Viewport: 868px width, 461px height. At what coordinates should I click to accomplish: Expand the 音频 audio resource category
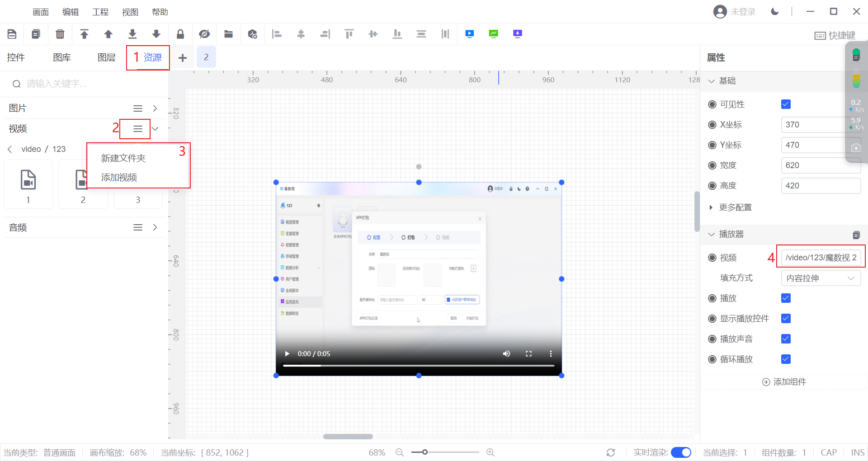click(155, 227)
